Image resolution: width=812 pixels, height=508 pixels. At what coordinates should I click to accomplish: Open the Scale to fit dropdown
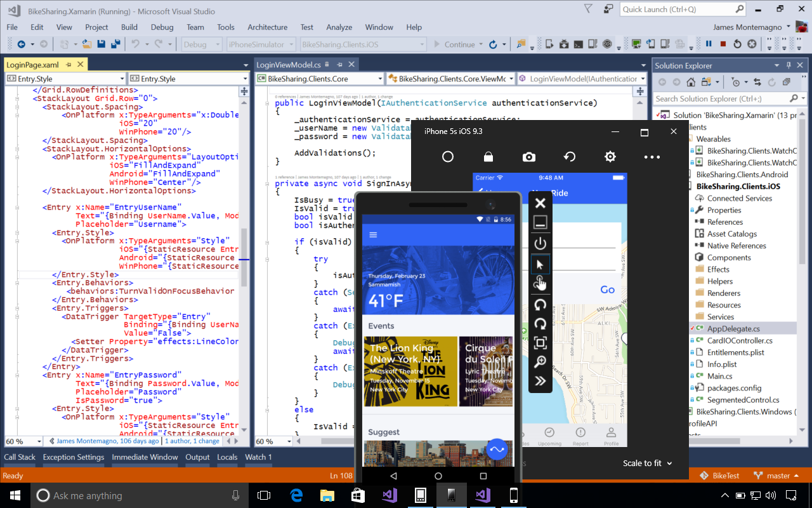pos(647,463)
